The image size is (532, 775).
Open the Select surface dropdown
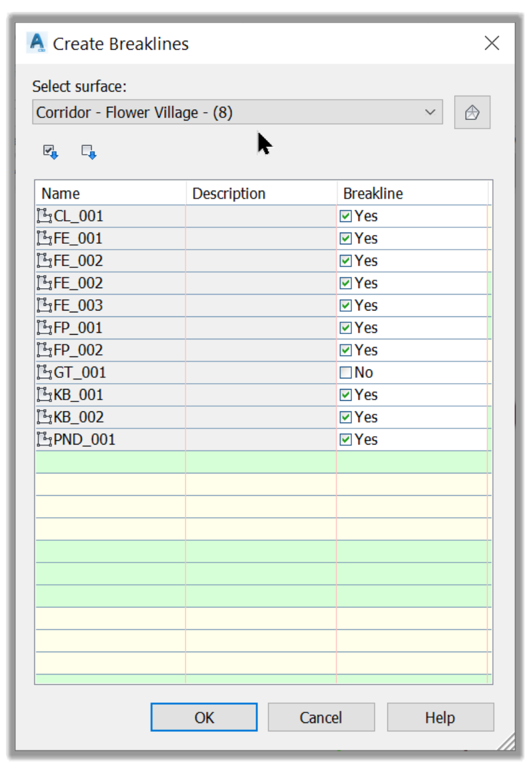(x=237, y=112)
